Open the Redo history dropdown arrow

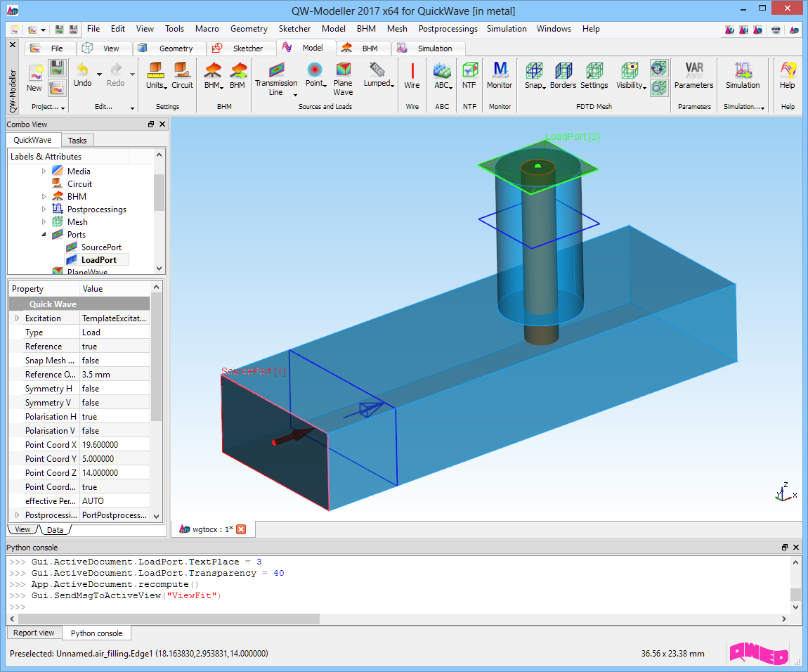(132, 75)
